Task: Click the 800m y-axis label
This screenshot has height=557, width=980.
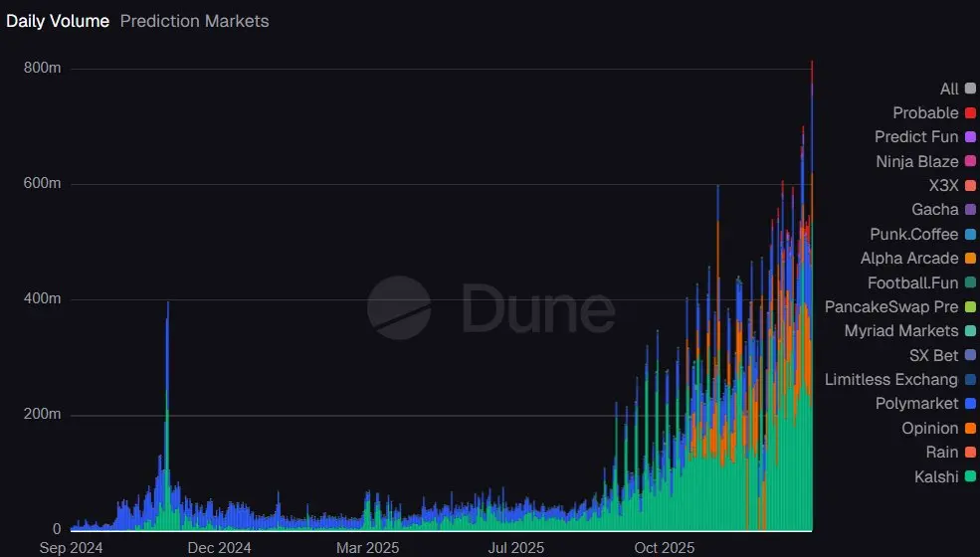Action: click(43, 68)
